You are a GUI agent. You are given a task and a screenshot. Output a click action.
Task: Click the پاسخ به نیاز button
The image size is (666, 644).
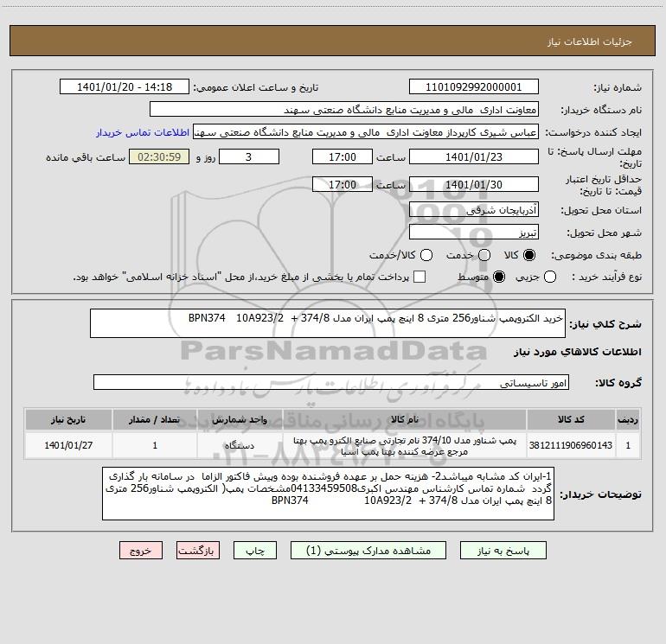coord(503,551)
